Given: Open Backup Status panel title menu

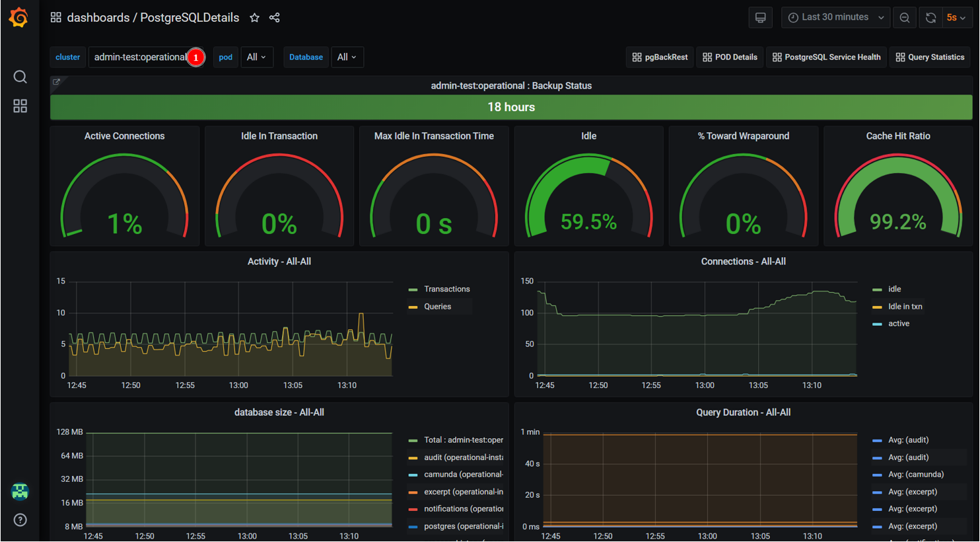Looking at the screenshot, I should pyautogui.click(x=511, y=85).
